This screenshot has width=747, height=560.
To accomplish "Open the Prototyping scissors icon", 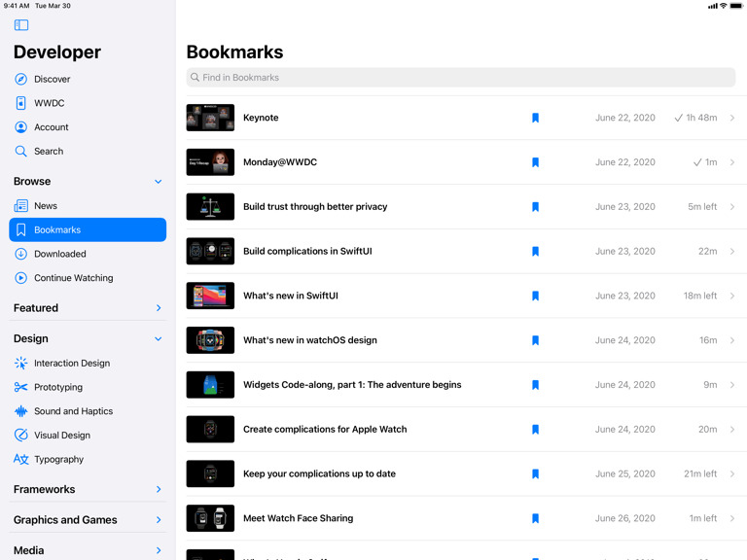I will [21, 387].
